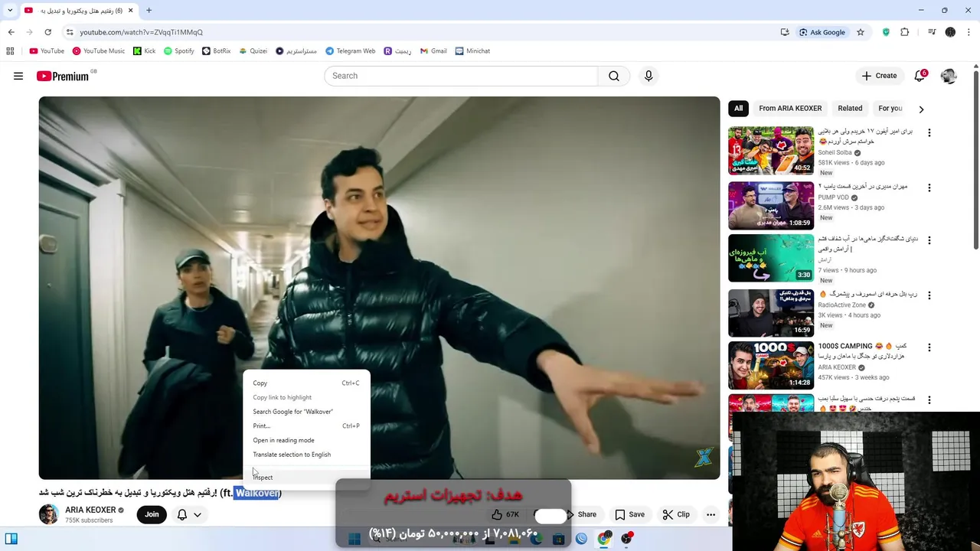The image size is (980, 551).
Task: Open the Minichat bookmark
Action: point(472,51)
